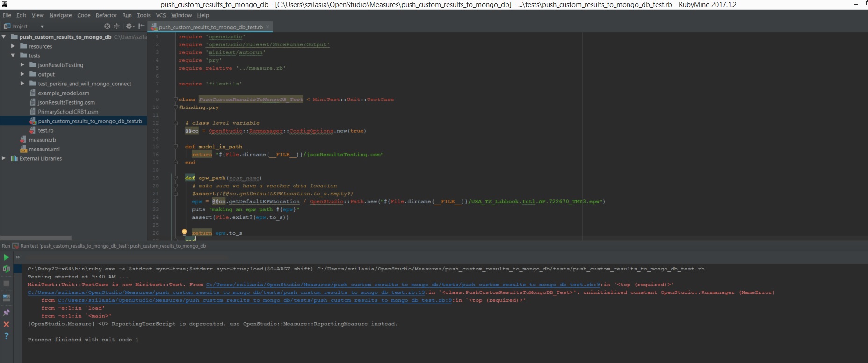
Task: Open the Window menu
Action: point(181,15)
